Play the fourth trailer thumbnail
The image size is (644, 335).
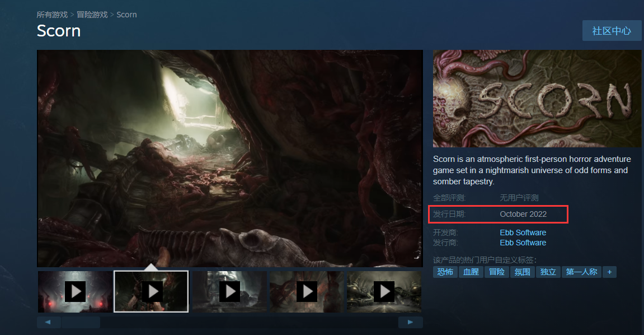pyautogui.click(x=307, y=291)
